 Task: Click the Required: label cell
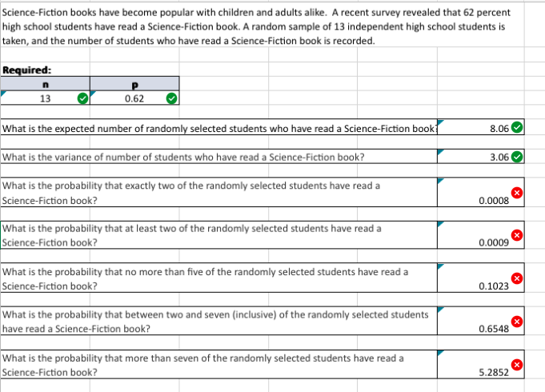click(26, 70)
